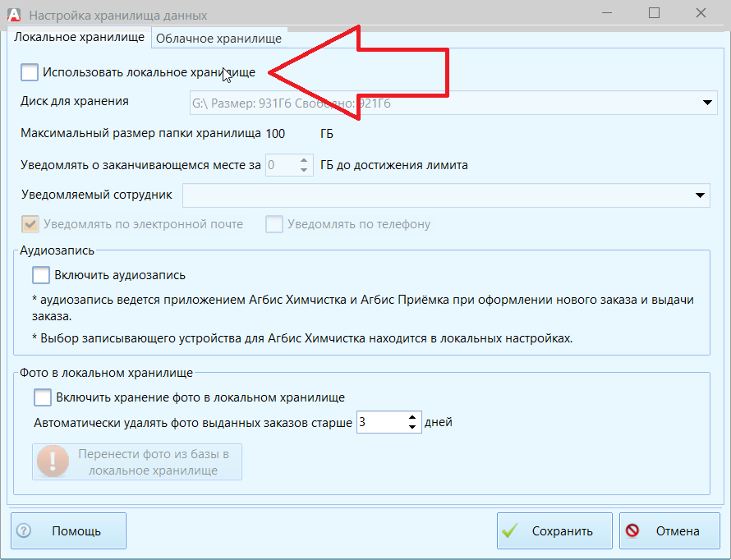The height and width of the screenshot is (560, 731).
Task: Save settings with Сохранить button
Action: click(x=554, y=530)
